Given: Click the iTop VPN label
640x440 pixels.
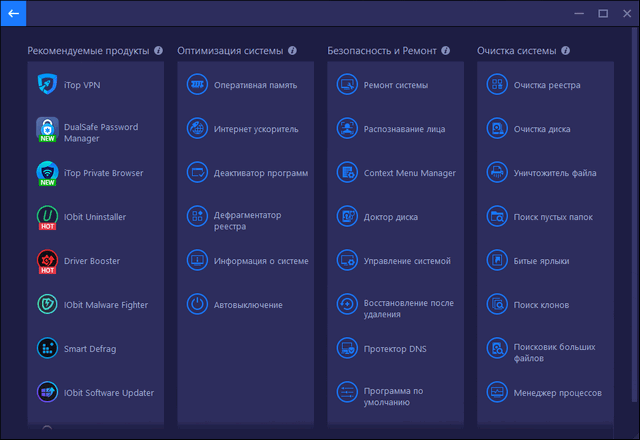Looking at the screenshot, I should (x=82, y=85).
